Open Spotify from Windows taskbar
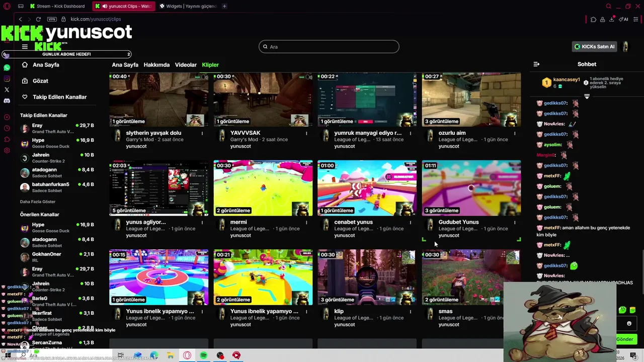This screenshot has width=644, height=362. (x=203, y=355)
